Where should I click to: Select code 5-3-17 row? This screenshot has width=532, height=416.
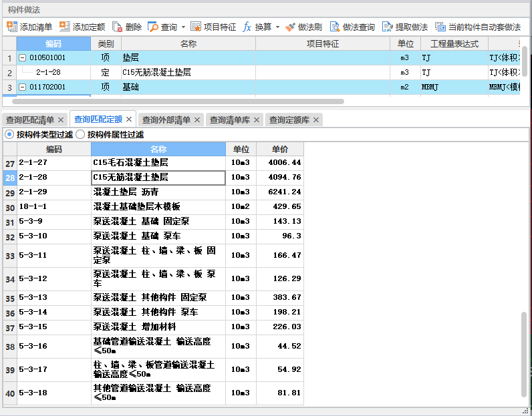153,369
